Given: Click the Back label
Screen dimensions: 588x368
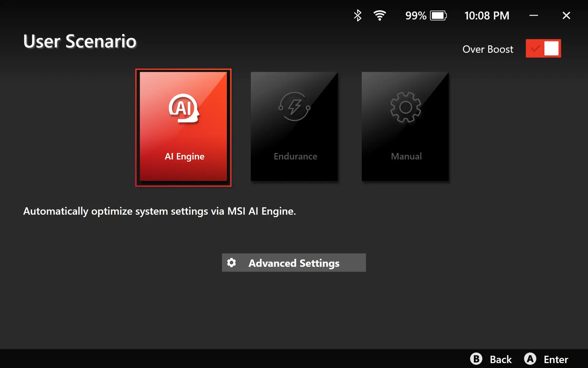Looking at the screenshot, I should tap(500, 359).
